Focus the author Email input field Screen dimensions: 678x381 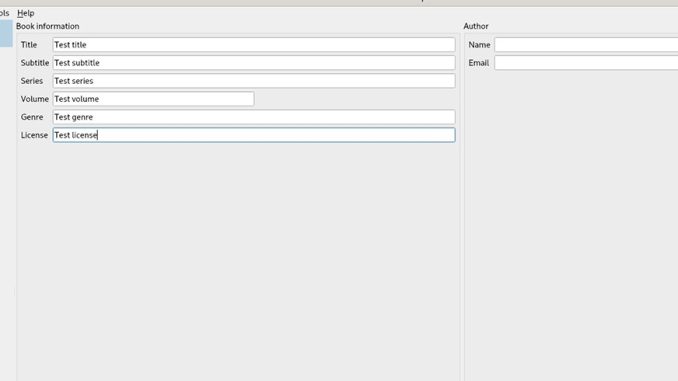click(x=586, y=63)
